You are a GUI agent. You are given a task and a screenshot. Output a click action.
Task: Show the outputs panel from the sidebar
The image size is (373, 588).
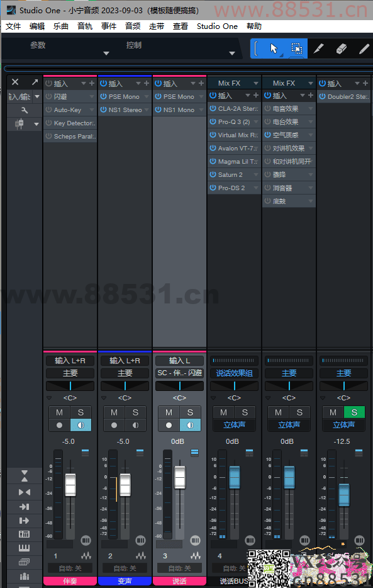click(x=25, y=521)
